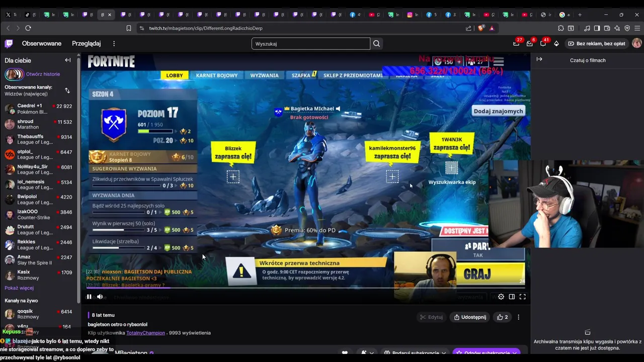Open the user avatar menu
This screenshot has width=644, height=362.
tap(636, 44)
